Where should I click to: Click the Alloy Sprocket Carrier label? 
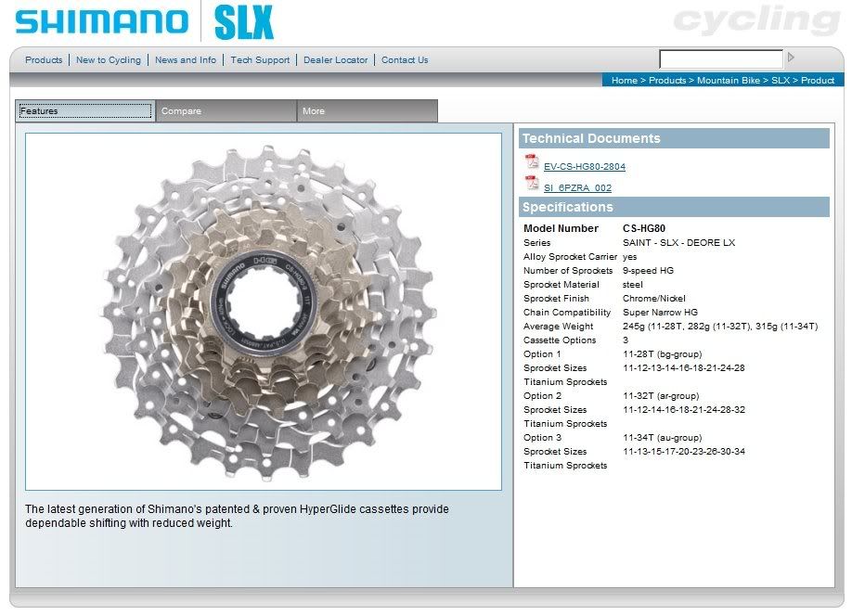(570, 256)
